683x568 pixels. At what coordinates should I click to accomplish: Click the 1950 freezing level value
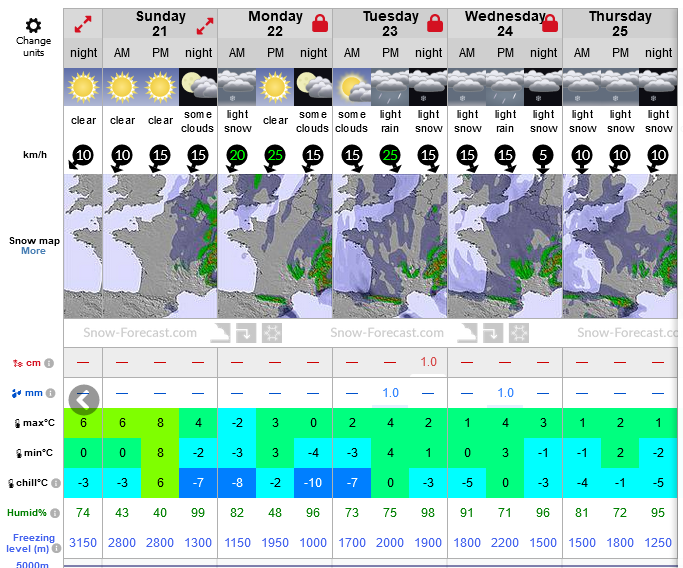pos(275,543)
